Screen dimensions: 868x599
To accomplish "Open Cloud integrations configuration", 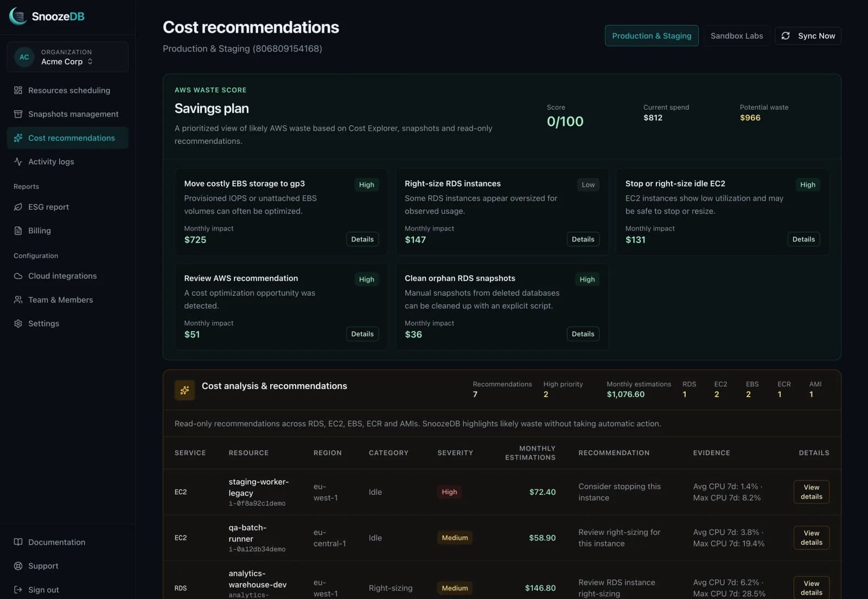I will 67,276.
